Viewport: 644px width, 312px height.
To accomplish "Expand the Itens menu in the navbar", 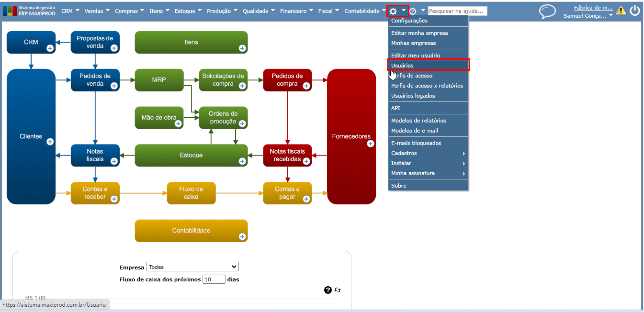I will (x=159, y=11).
